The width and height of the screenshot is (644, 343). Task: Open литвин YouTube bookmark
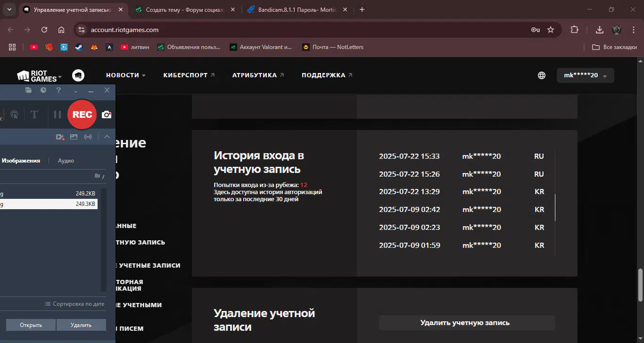coord(135,47)
